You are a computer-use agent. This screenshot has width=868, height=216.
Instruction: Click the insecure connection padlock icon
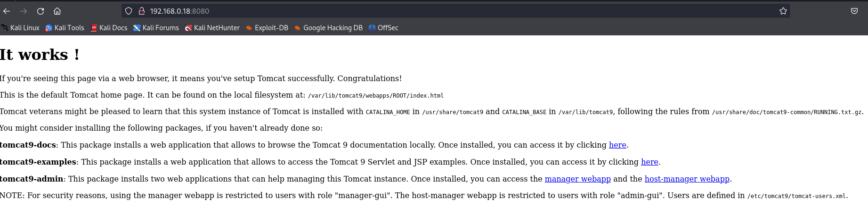[141, 11]
